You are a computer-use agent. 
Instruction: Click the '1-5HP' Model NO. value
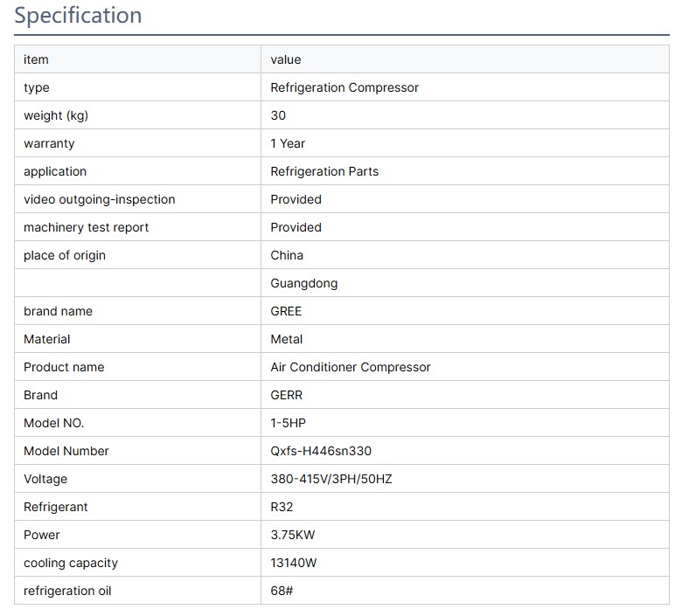coord(289,423)
